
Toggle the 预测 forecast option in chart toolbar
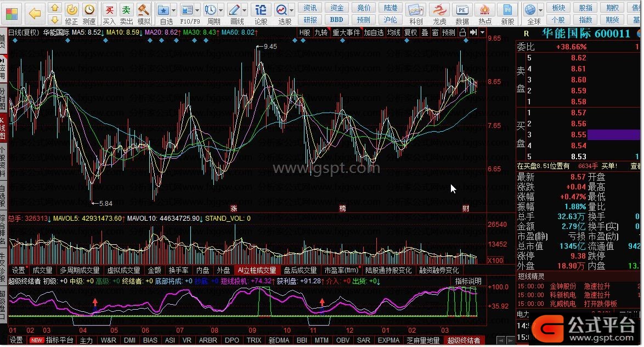[449, 32]
